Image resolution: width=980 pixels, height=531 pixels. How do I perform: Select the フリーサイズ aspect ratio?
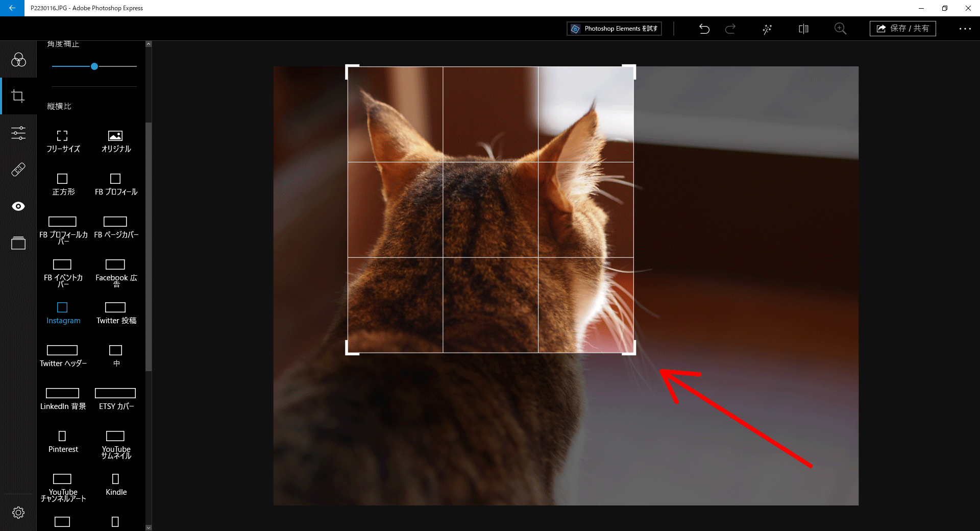63,141
